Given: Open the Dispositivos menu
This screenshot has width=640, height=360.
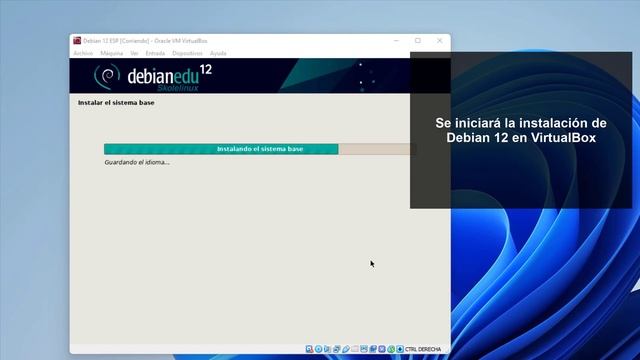Looking at the screenshot, I should click(187, 53).
